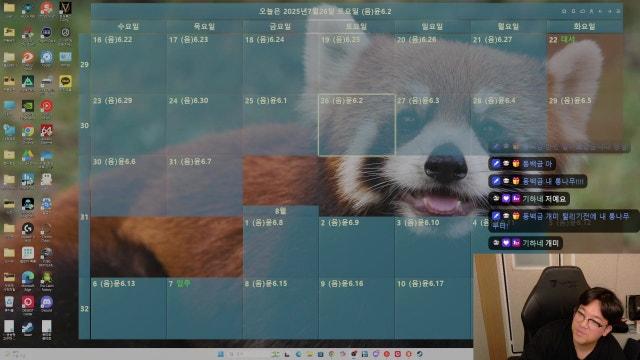Click the 토요일 column header
Viewport: 640px width, 360px height.
[356, 27]
